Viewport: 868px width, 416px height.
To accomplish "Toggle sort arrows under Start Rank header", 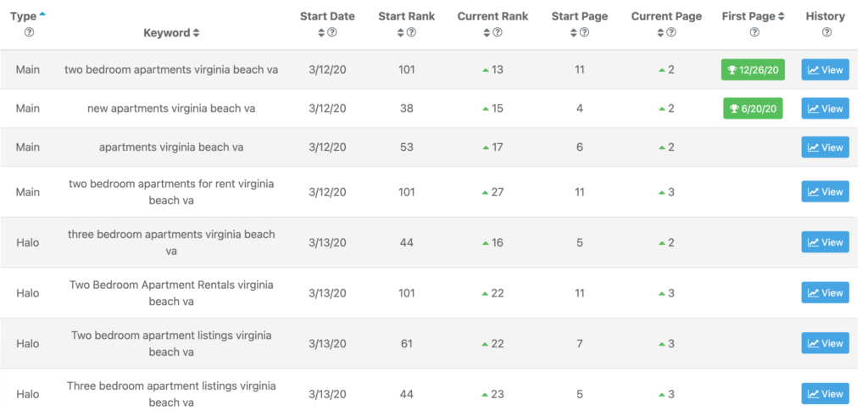I will 401,32.
